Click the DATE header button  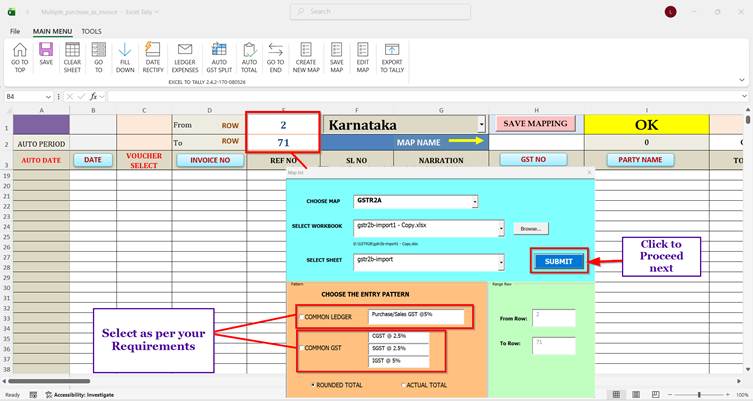coord(93,160)
